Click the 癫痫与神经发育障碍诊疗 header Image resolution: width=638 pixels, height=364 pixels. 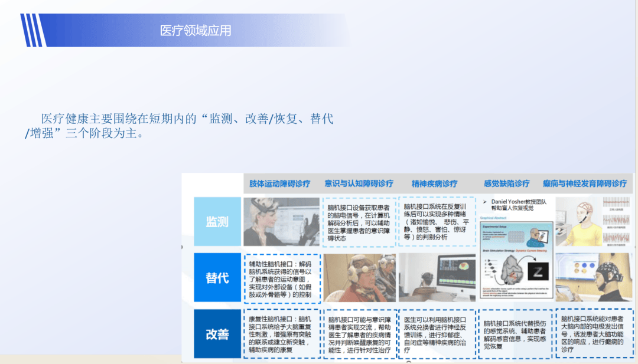pos(585,183)
